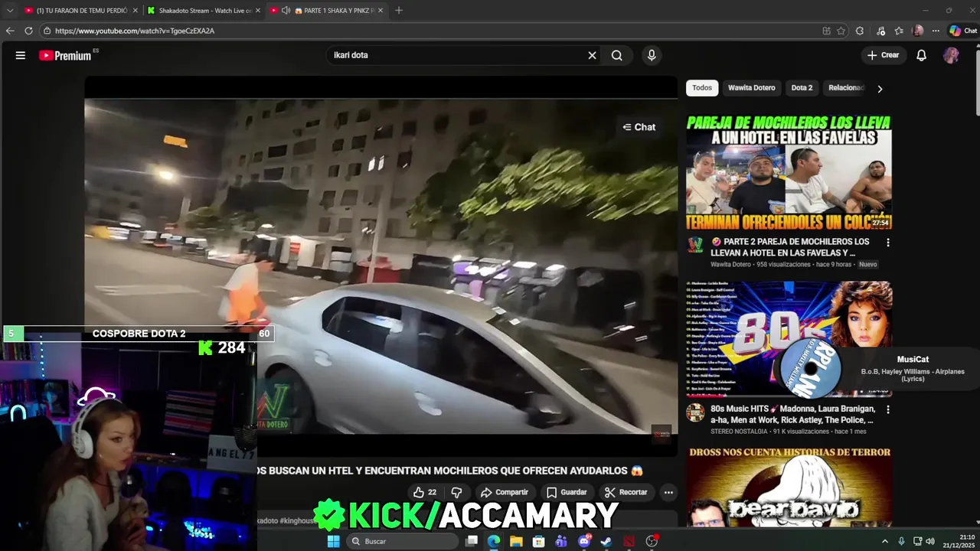Open Copilot Chat in browser toolbar

[963, 31]
